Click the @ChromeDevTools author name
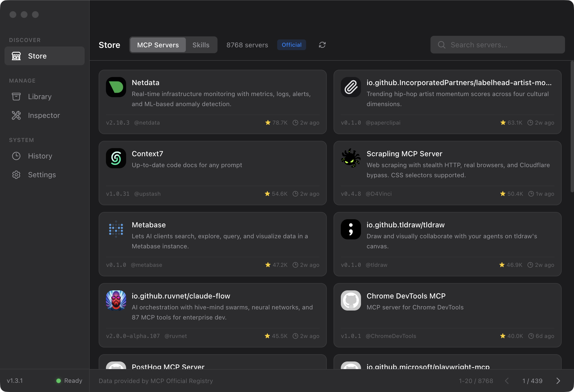 click(x=391, y=336)
